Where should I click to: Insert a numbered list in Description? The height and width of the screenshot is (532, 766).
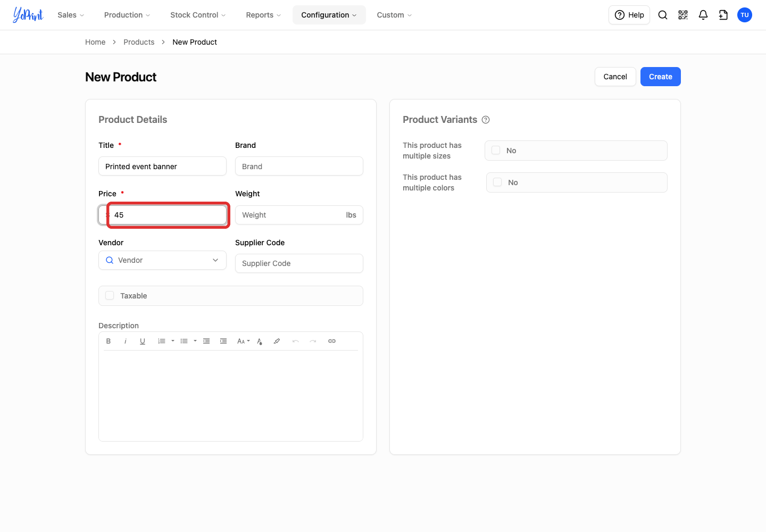coord(162,341)
